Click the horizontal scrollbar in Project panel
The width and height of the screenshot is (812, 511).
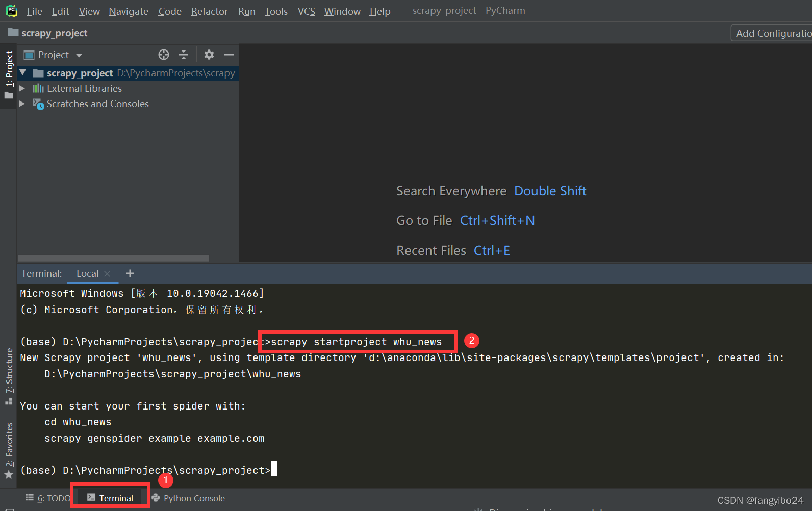click(113, 259)
